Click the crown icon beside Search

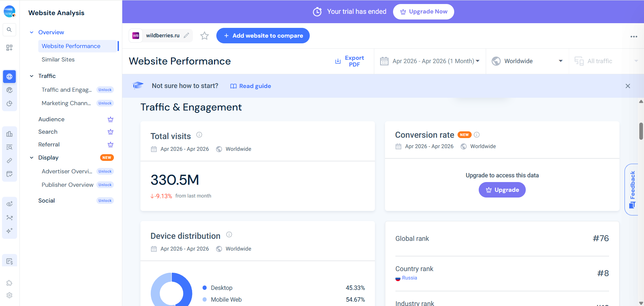(111, 132)
